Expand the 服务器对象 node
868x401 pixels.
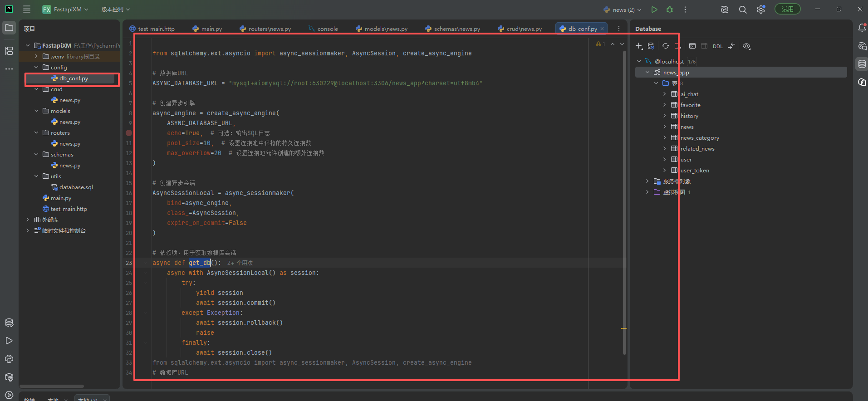point(647,181)
